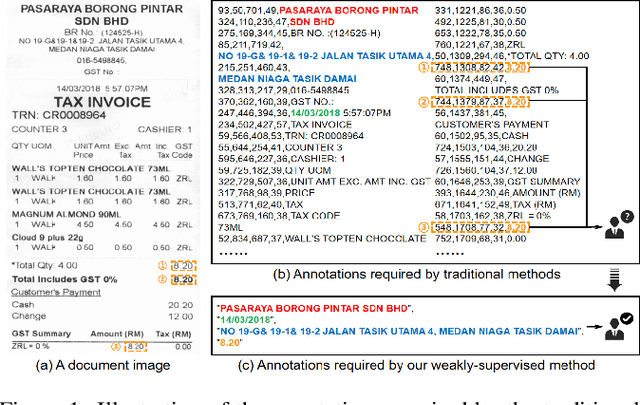Click 'Cloud 9 plus 22g' item on the receipt

click(47, 238)
